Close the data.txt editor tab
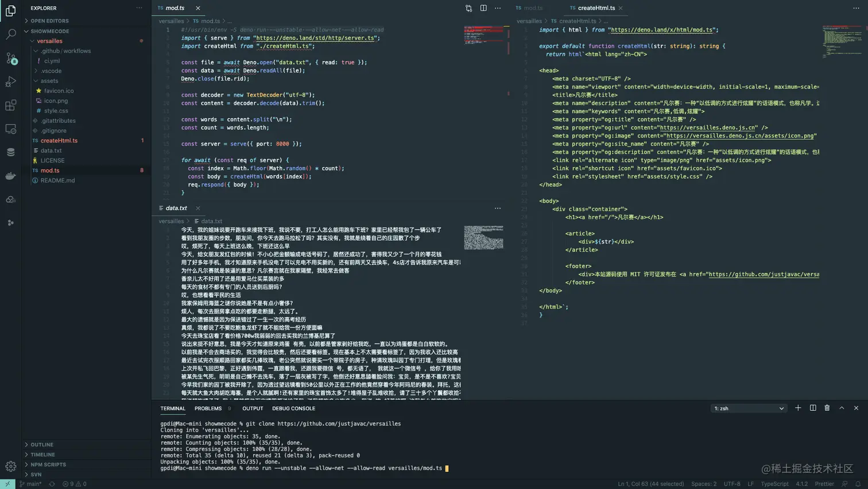The image size is (868, 489). tap(198, 208)
